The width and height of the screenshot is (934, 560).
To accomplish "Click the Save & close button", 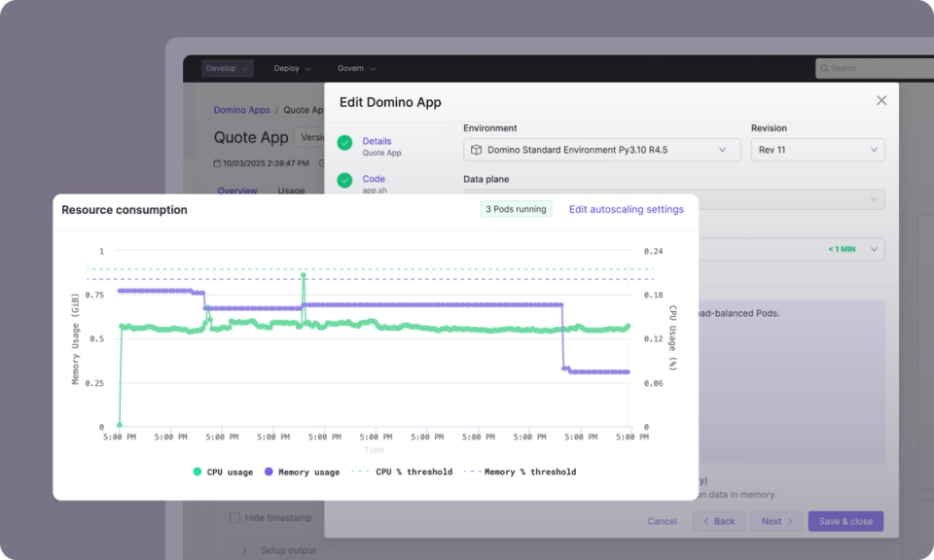I will pos(845,521).
